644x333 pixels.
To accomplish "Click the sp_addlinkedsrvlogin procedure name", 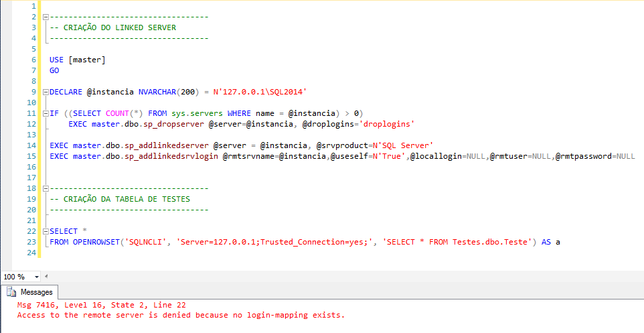I will (171, 156).
